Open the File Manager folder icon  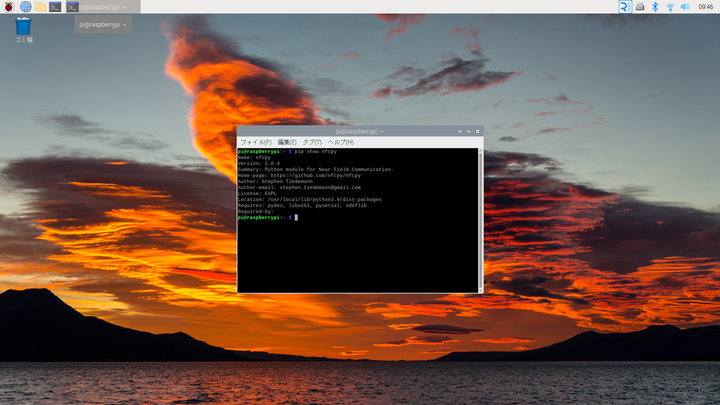pos(40,6)
